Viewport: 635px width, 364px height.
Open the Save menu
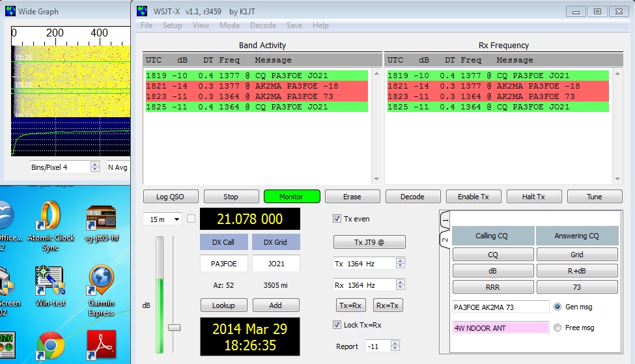(294, 25)
